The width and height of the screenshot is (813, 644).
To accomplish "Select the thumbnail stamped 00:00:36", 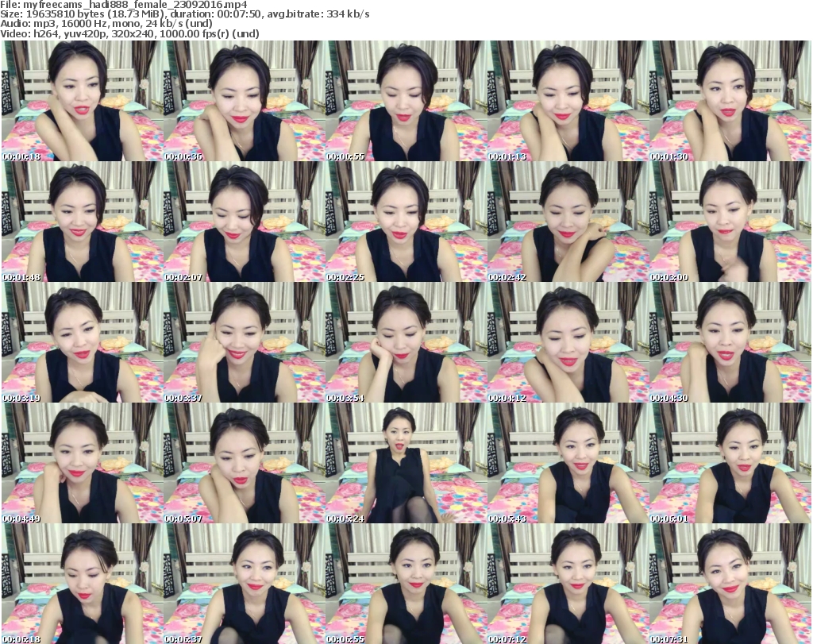I will pos(245,101).
